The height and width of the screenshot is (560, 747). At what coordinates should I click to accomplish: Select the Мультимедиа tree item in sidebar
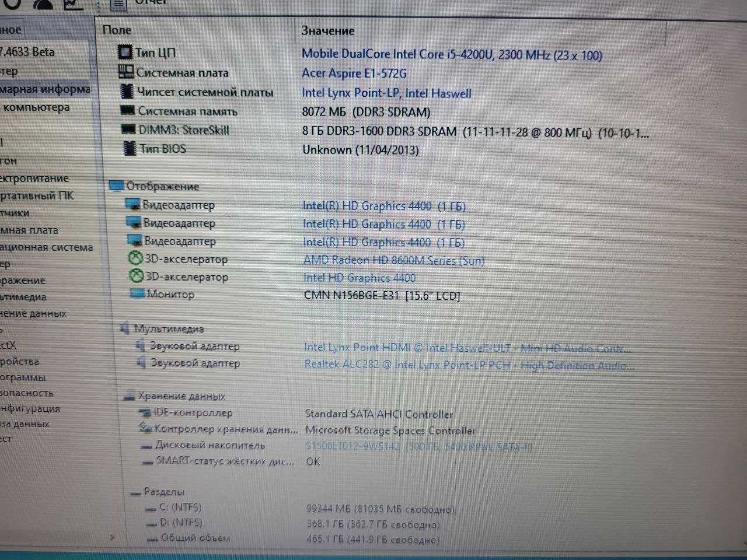pyautogui.click(x=23, y=297)
